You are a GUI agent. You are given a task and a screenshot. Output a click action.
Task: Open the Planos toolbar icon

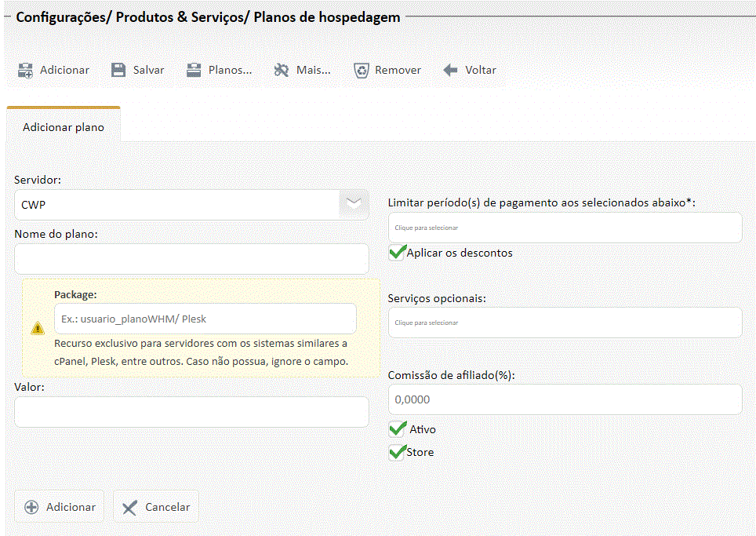coord(194,70)
